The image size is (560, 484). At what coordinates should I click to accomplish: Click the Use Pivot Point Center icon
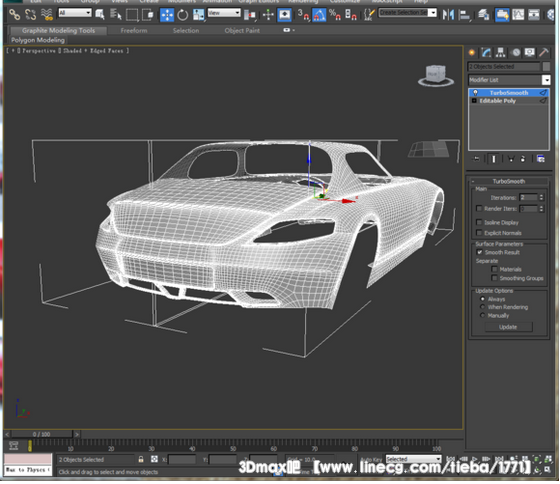[x=250, y=15]
